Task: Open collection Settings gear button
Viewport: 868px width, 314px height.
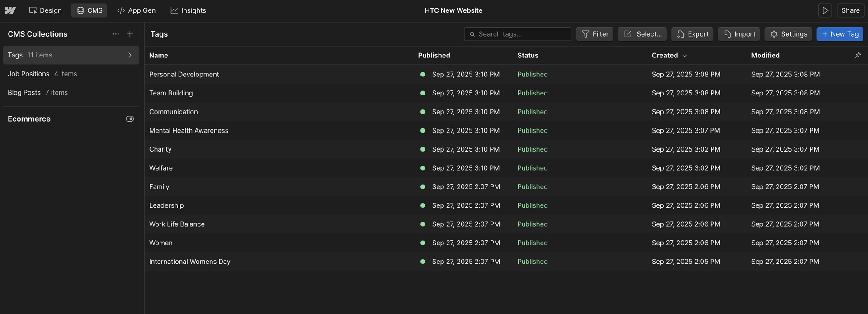Action: pyautogui.click(x=788, y=34)
